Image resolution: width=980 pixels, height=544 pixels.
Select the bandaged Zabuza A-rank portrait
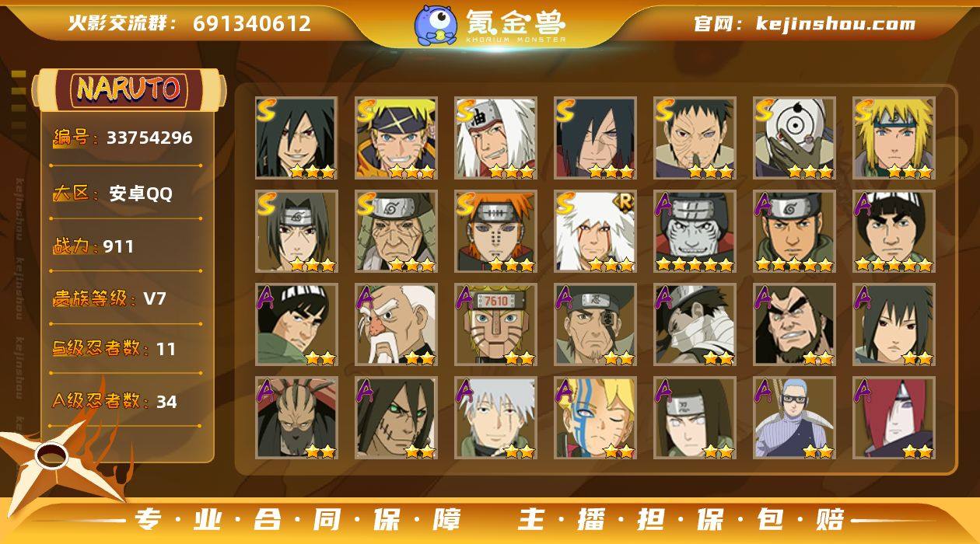pos(695,325)
